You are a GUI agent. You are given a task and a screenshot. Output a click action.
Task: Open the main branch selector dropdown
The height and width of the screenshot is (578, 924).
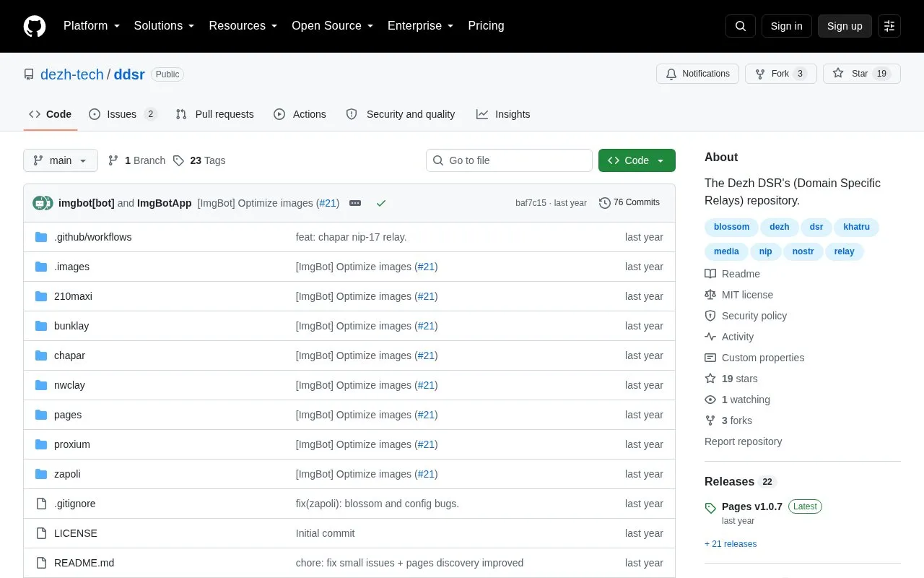[x=61, y=160]
